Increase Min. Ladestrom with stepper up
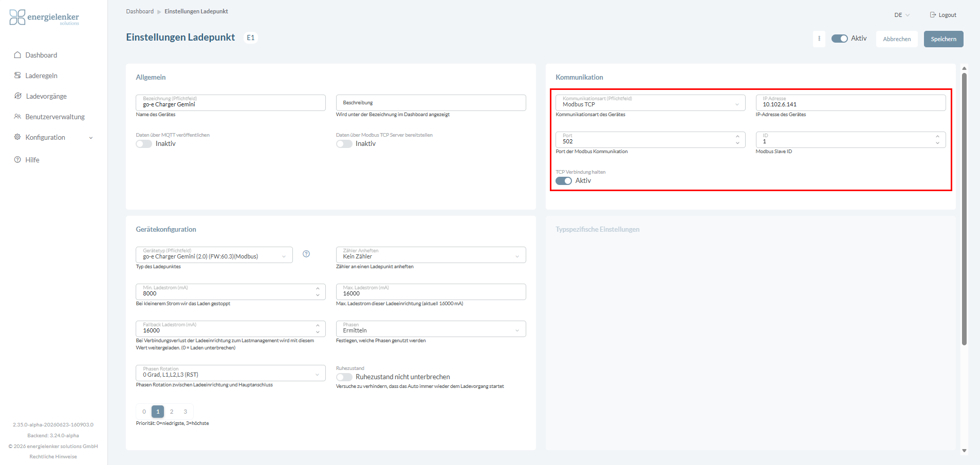 pyautogui.click(x=318, y=288)
